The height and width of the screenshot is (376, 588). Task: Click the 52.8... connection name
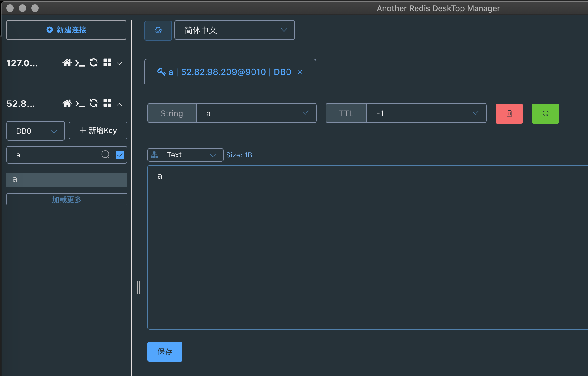(21, 104)
